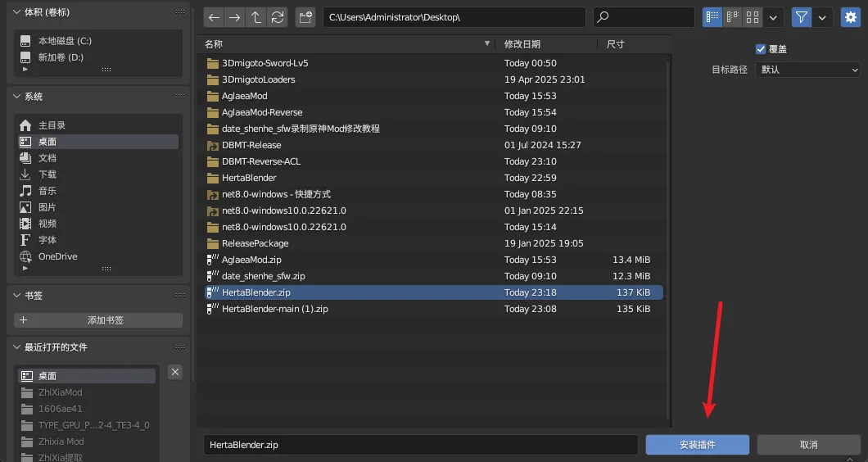
Task: Create a new directory icon
Action: pyautogui.click(x=305, y=17)
